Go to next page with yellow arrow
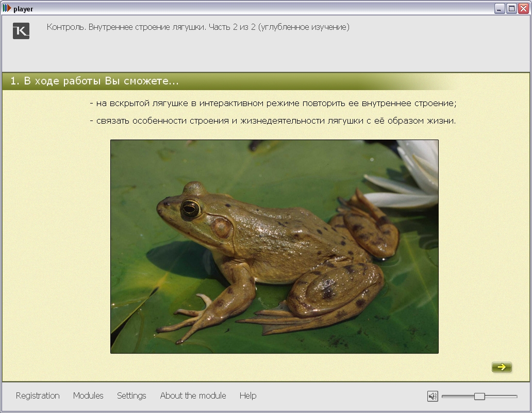 [502, 367]
